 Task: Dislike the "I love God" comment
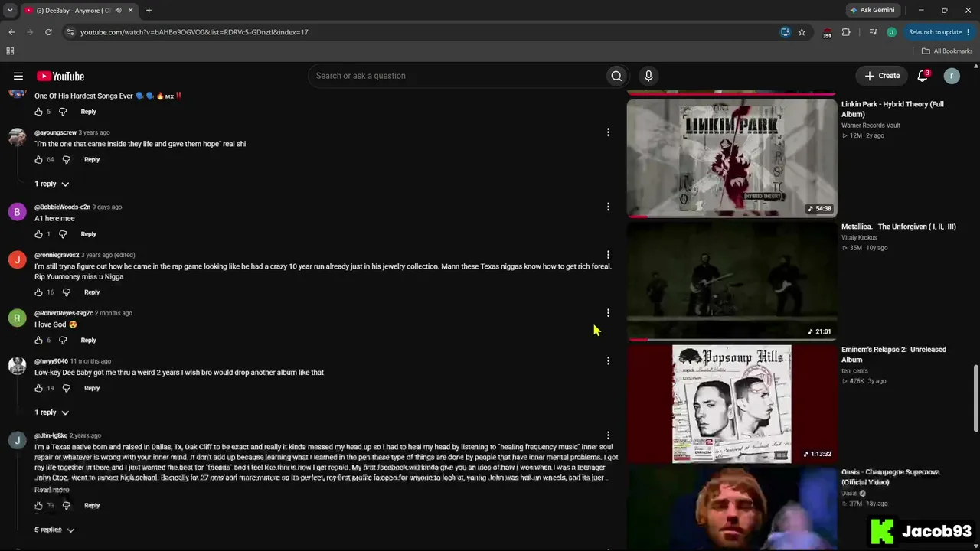tap(63, 341)
